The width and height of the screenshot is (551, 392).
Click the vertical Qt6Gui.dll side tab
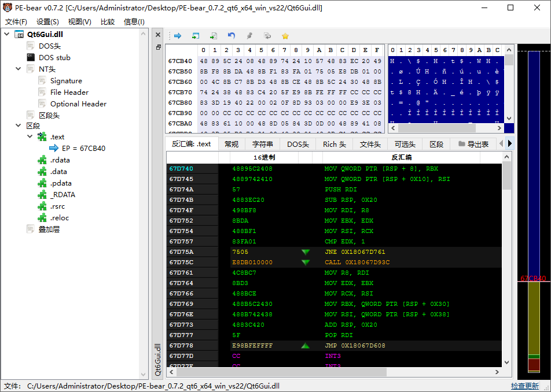[158, 360]
